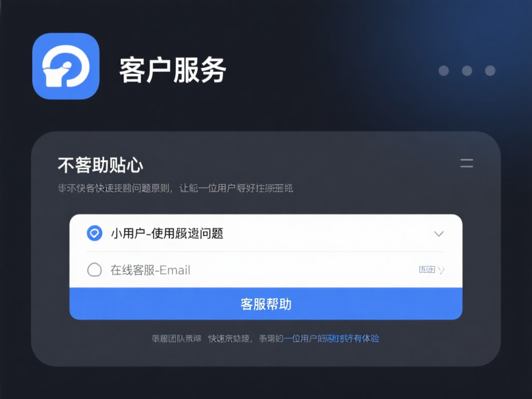Toggle the checked radio for 小用户 option
532x399 pixels.
(x=95, y=233)
